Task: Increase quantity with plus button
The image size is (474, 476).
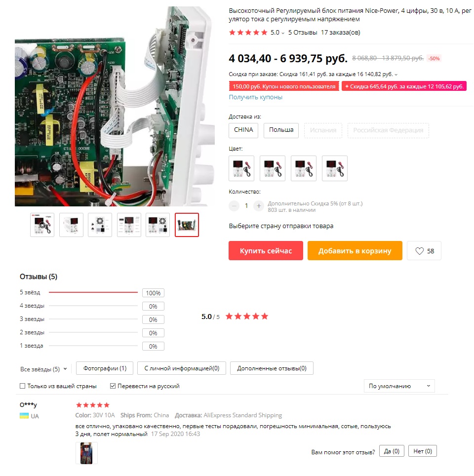Action: pyautogui.click(x=258, y=206)
